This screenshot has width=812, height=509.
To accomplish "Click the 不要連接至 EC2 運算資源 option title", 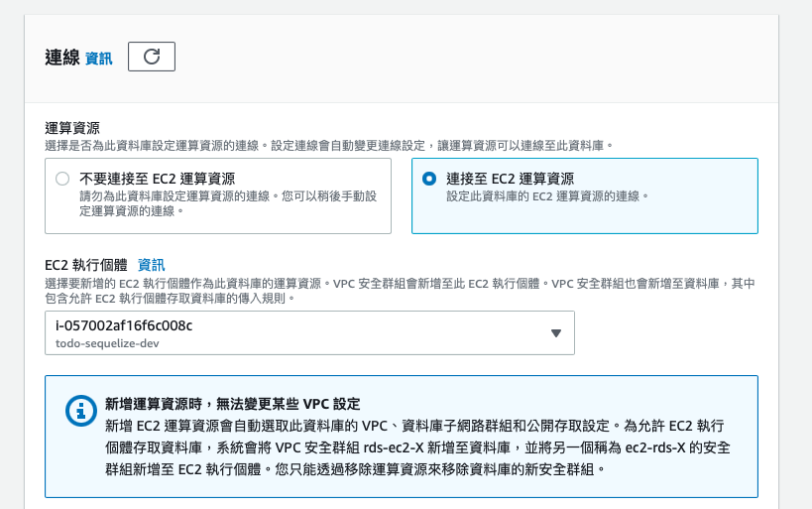I will click(158, 179).
